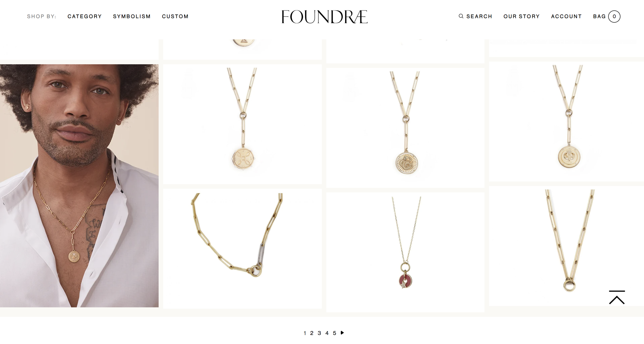Expand the SYMBOLISM shop menu

coord(132,16)
